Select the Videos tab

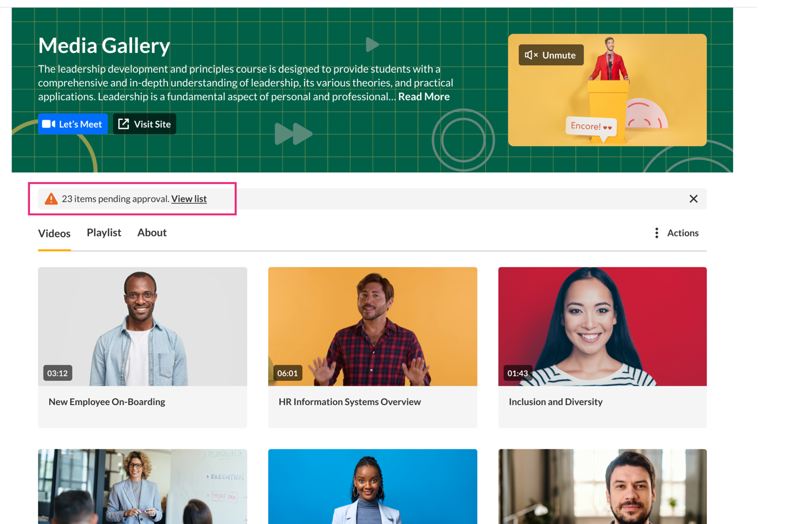click(54, 233)
